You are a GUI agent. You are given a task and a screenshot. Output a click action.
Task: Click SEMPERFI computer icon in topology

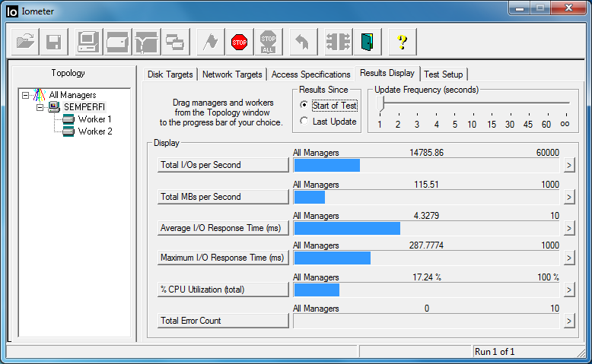[54, 107]
